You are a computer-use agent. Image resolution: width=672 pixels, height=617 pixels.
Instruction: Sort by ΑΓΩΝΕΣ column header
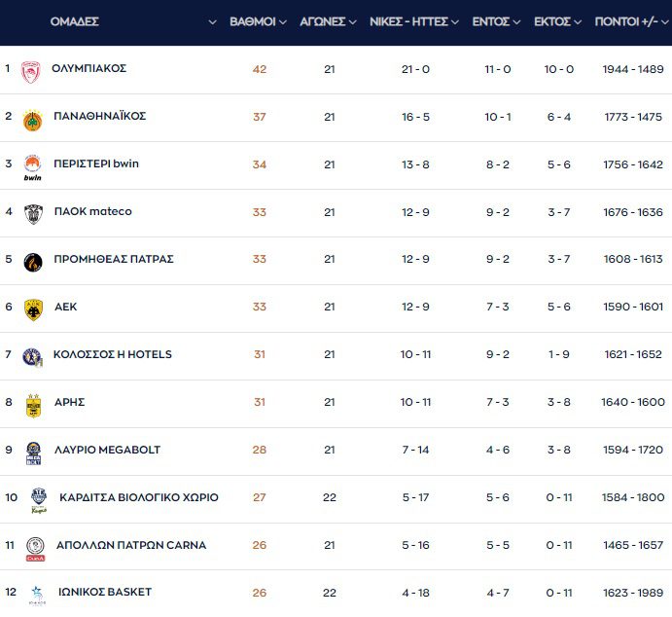pyautogui.click(x=328, y=21)
